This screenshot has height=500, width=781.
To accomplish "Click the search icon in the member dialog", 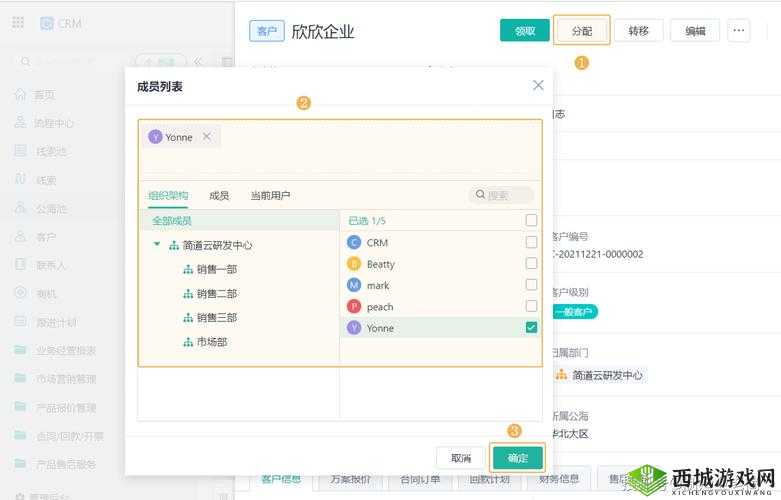I will (480, 194).
